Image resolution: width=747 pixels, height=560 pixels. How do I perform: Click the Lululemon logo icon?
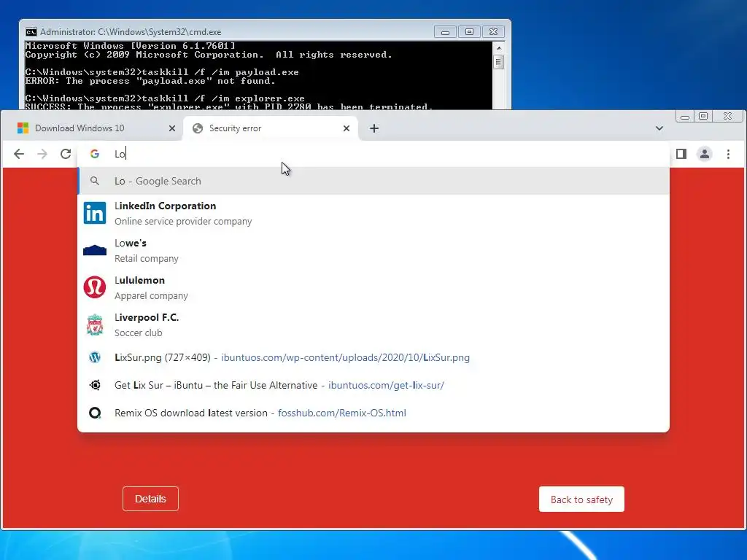[95, 287]
